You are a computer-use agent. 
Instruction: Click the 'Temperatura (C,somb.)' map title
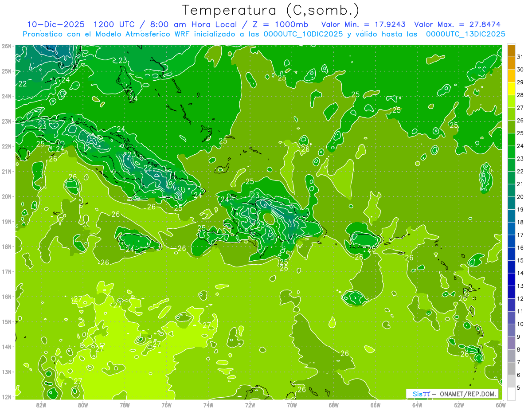270,10
